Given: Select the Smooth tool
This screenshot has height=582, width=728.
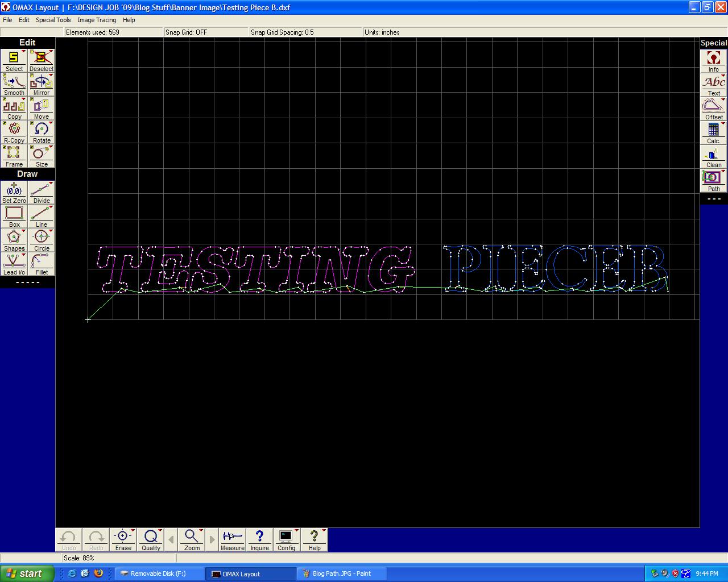Looking at the screenshot, I should pos(14,85).
